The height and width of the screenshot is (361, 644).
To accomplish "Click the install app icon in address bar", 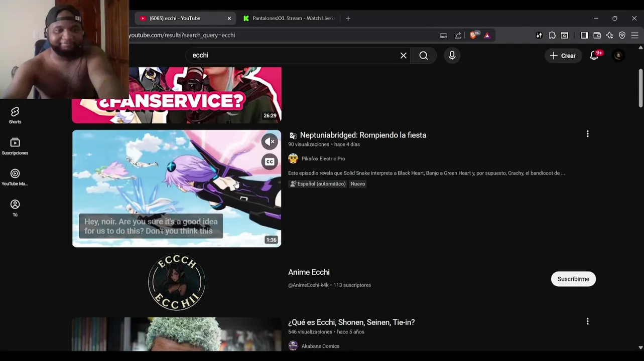I will (x=443, y=35).
